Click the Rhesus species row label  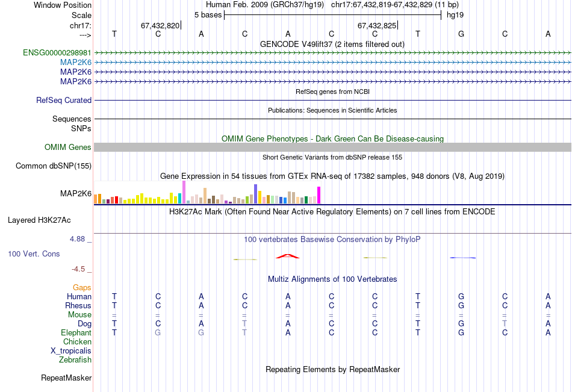click(x=78, y=306)
